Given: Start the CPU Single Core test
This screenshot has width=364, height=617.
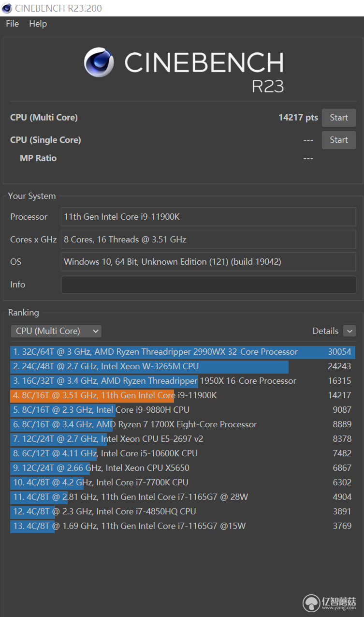Looking at the screenshot, I should (339, 140).
